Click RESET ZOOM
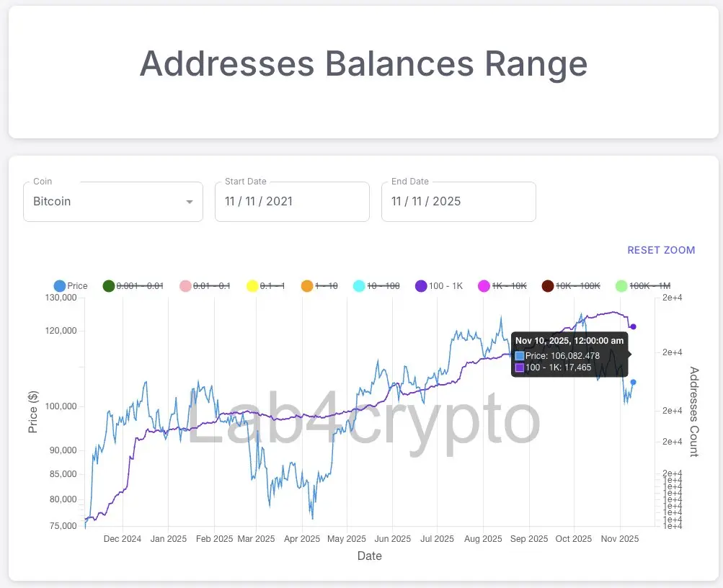 (x=661, y=250)
